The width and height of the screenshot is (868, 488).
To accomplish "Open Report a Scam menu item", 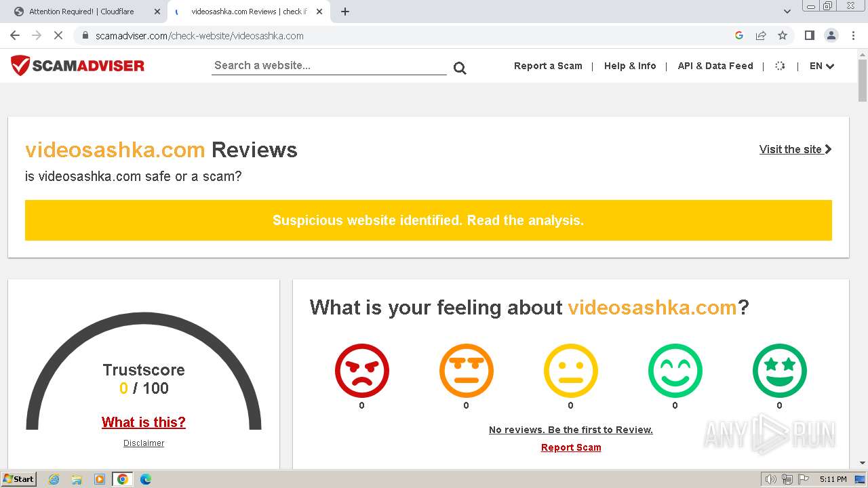I will coord(548,66).
